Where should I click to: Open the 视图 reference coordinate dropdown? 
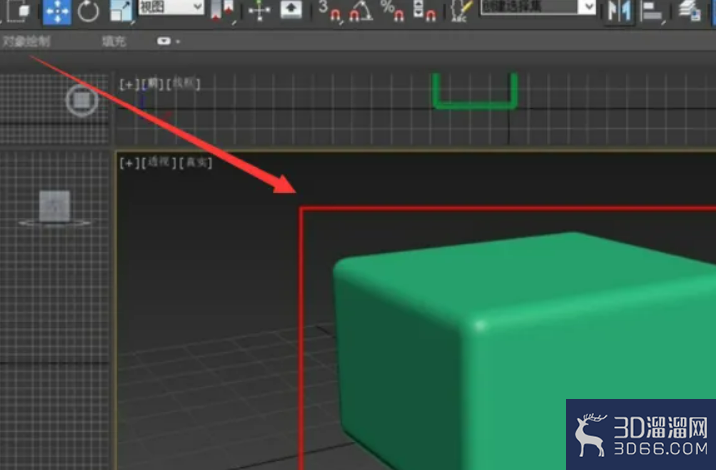pos(171,7)
